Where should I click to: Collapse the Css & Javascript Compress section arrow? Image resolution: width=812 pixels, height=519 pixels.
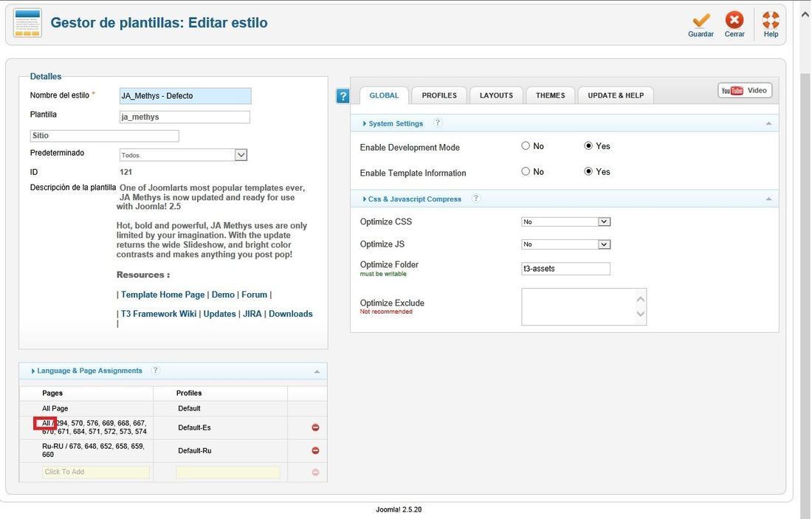768,199
